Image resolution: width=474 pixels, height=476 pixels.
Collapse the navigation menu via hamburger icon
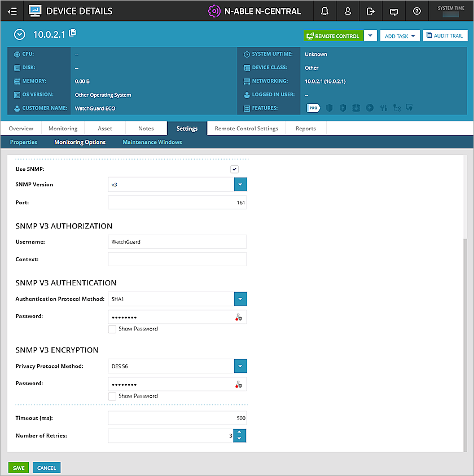pyautogui.click(x=12, y=11)
